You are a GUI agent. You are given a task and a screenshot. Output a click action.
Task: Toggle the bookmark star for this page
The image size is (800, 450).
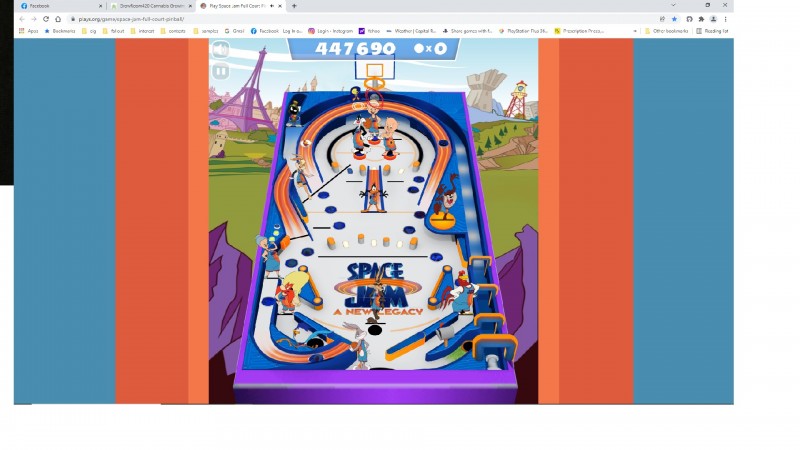[674, 19]
